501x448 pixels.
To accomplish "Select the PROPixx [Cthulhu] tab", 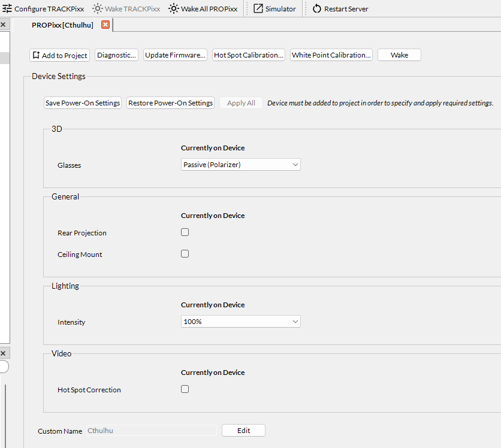I will pos(63,25).
